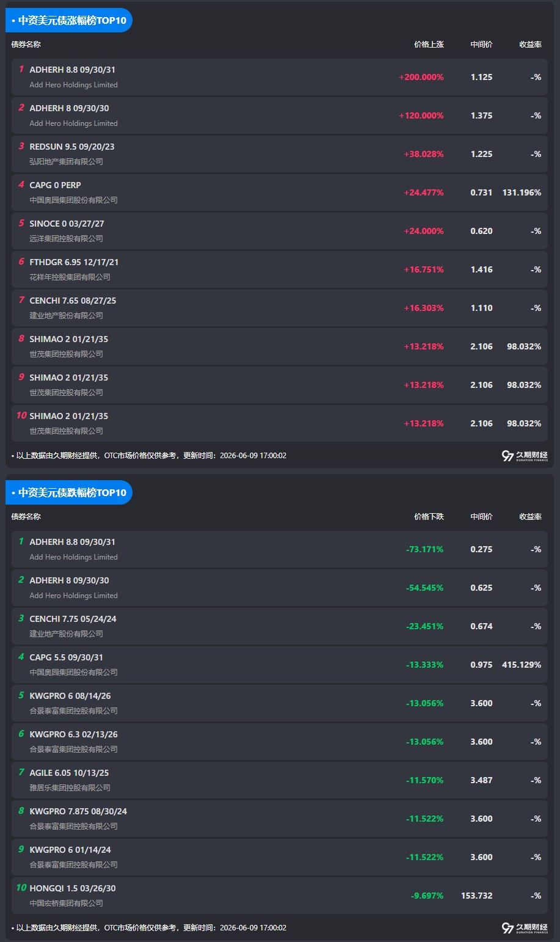This screenshot has width=560, height=942.
Task: Click mid price 3.487 for AGILE
Action: pos(481,780)
